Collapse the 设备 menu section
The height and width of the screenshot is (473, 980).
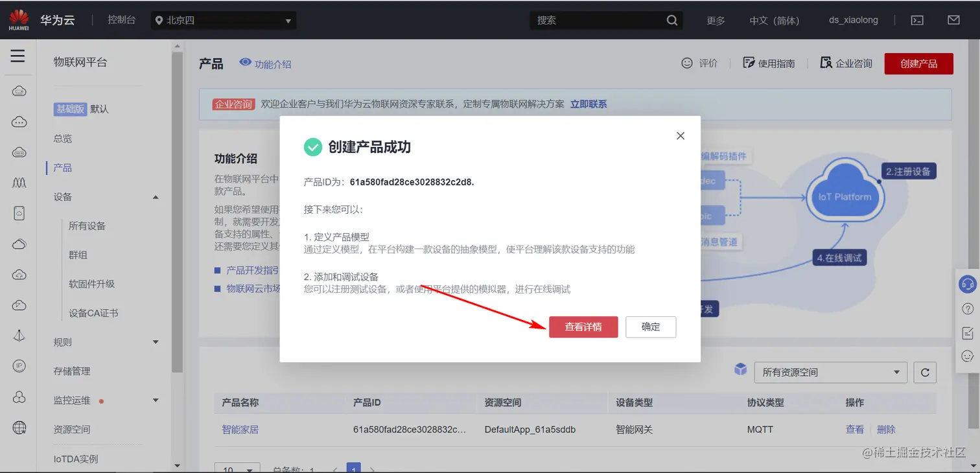pyautogui.click(x=156, y=197)
